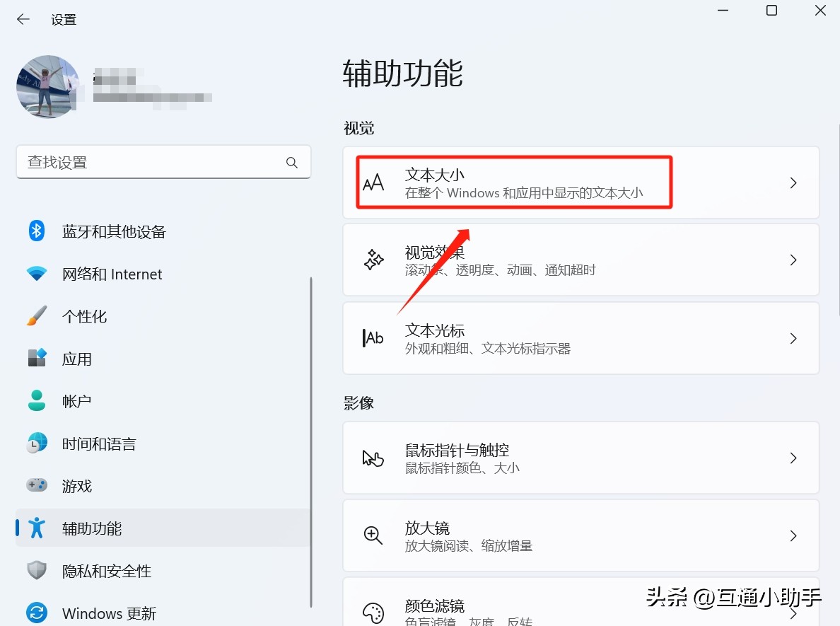840x626 pixels.
Task: Click the shield privacy icon
Action: point(37,570)
